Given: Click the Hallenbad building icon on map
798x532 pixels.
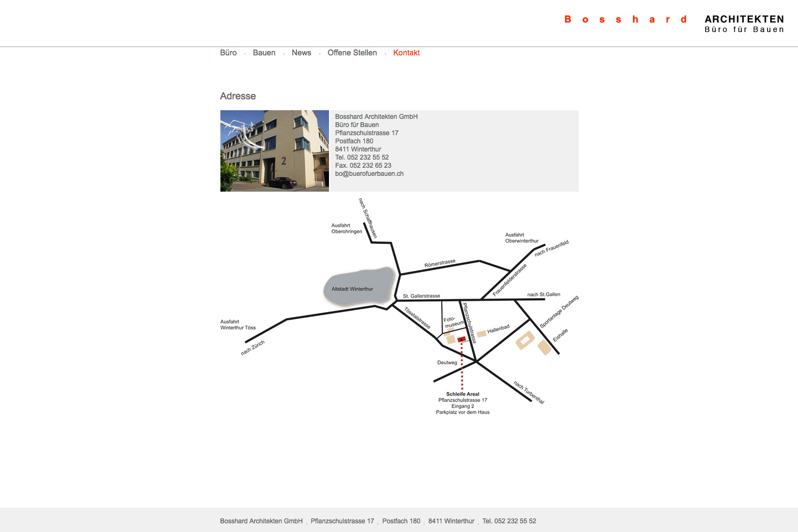Looking at the screenshot, I should point(481,334).
